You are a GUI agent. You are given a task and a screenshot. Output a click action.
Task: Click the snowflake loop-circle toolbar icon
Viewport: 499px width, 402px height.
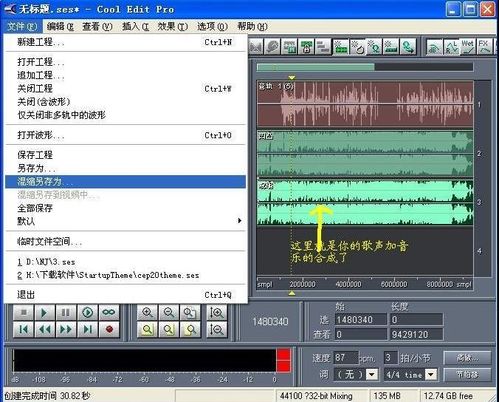(358, 47)
